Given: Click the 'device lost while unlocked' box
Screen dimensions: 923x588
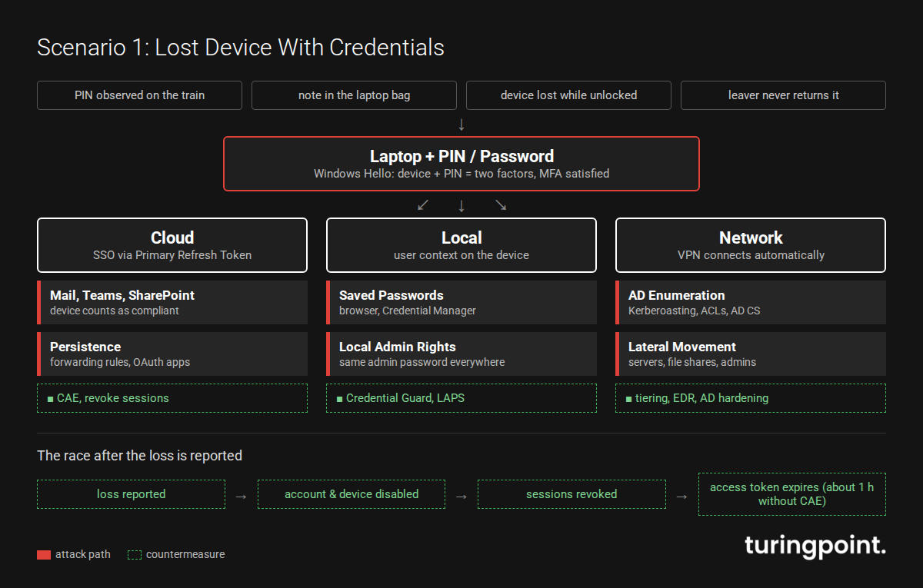Looking at the screenshot, I should tap(568, 95).
